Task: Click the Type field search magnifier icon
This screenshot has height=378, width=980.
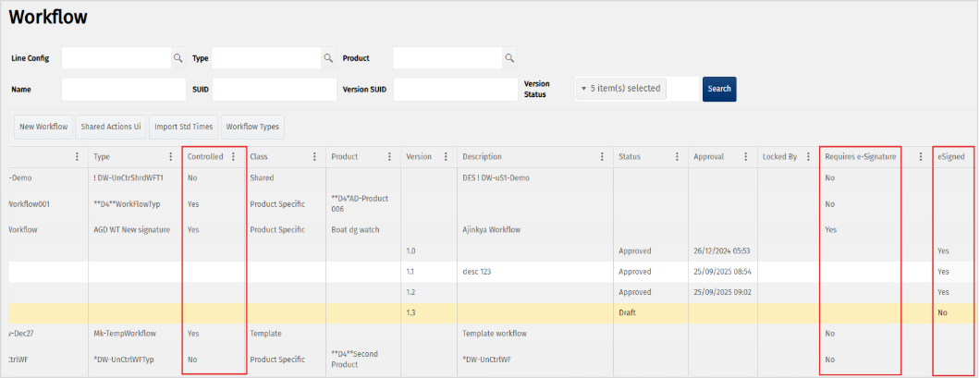Action: (x=327, y=58)
